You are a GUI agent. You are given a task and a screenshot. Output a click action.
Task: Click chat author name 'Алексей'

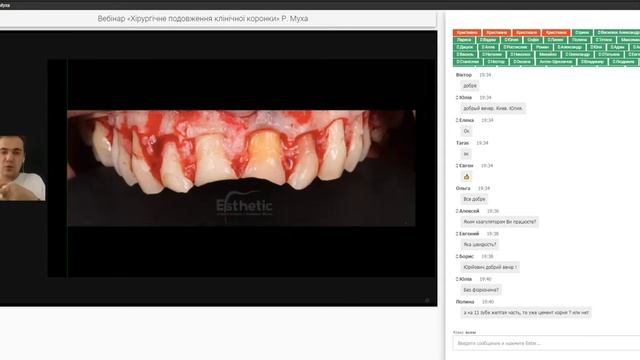tap(469, 211)
